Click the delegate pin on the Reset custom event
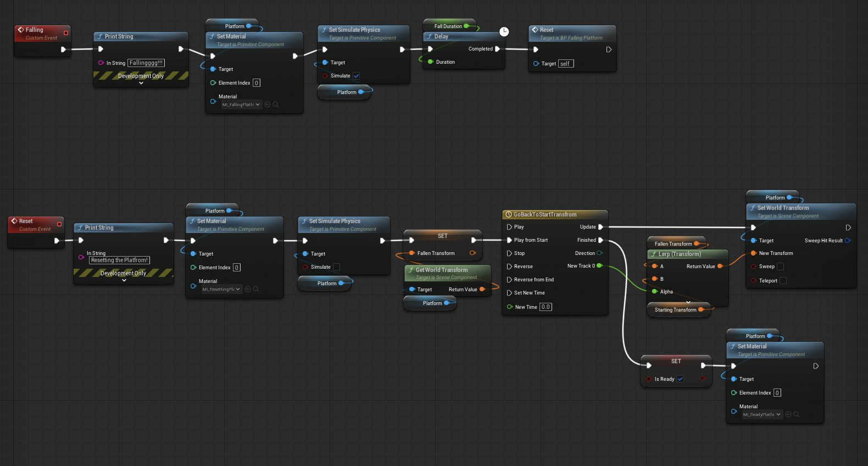The width and height of the screenshot is (868, 466). [59, 224]
